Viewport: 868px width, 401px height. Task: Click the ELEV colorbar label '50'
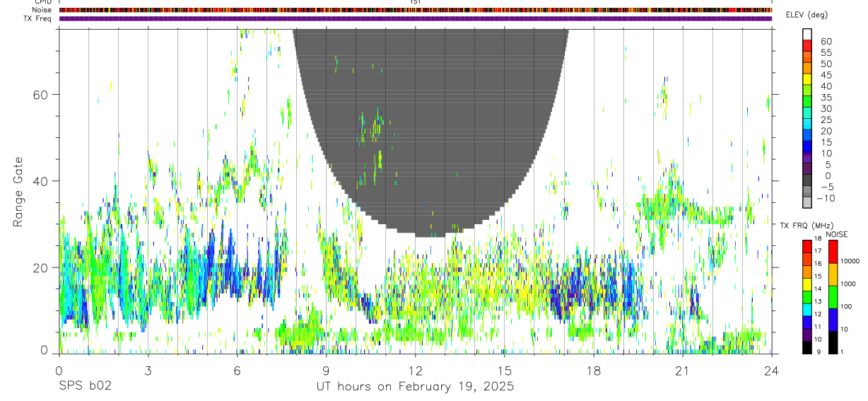point(826,64)
